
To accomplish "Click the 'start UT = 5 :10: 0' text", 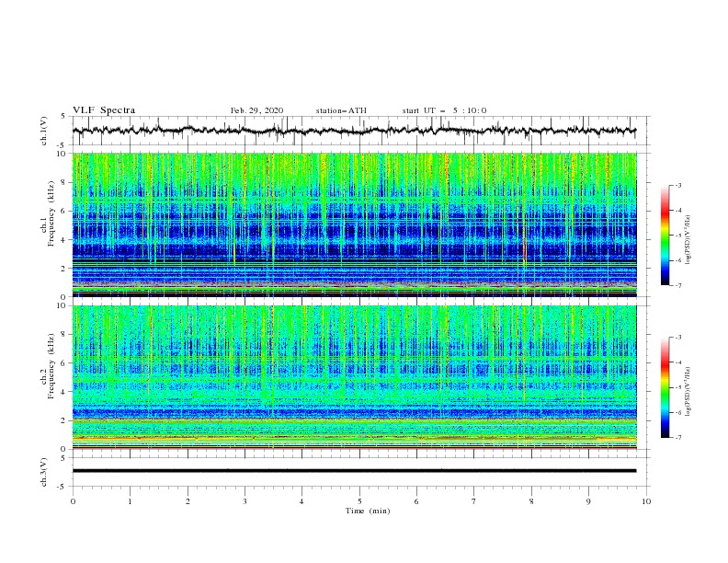I will point(444,110).
